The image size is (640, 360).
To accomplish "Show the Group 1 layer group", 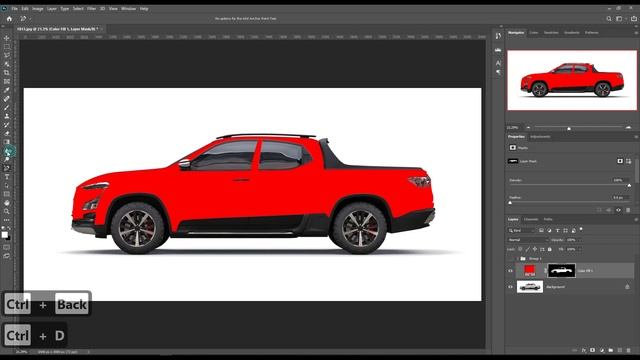I will (x=510, y=258).
